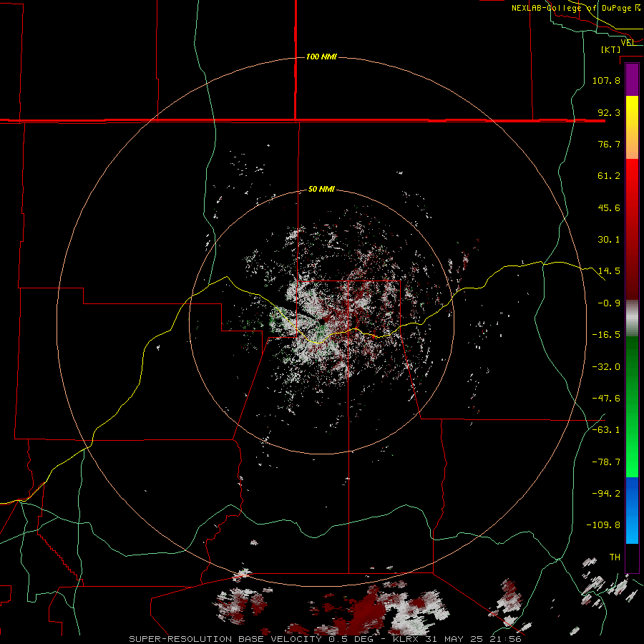Pick the green segment of the color bar
The height and width of the screenshot is (644, 644).
coord(632,406)
